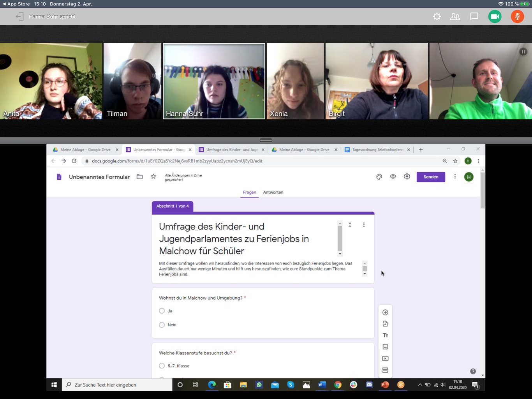The width and height of the screenshot is (532, 399).
Task: Switch to Fragen tab
Action: tap(250, 192)
